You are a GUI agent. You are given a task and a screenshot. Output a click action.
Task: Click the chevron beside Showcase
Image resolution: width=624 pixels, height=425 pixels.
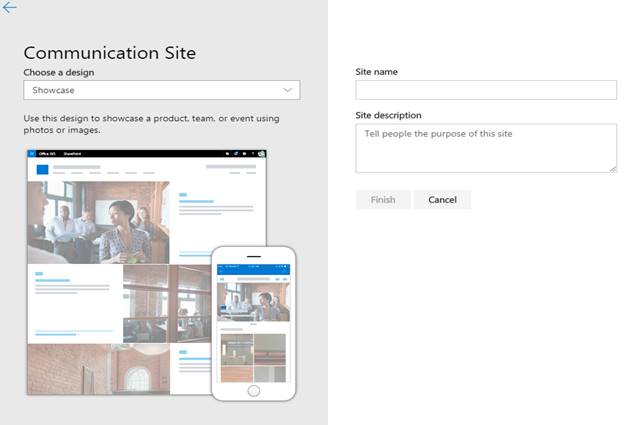coord(287,90)
